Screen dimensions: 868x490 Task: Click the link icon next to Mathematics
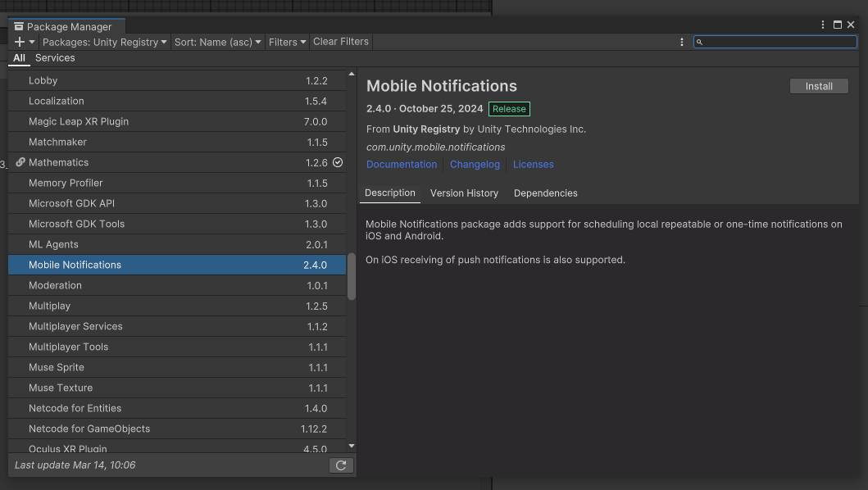coord(20,162)
